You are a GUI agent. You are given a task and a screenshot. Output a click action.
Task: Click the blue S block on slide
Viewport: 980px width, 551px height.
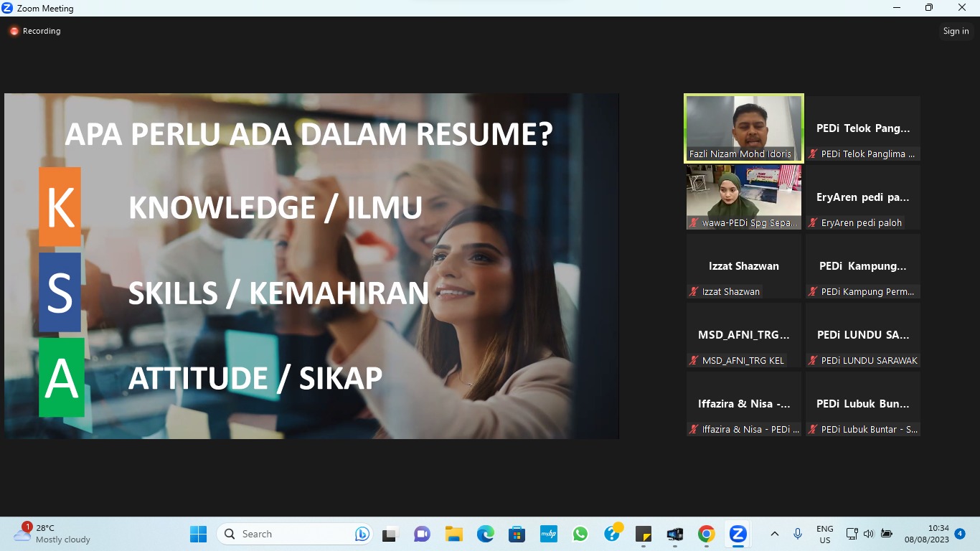point(60,292)
